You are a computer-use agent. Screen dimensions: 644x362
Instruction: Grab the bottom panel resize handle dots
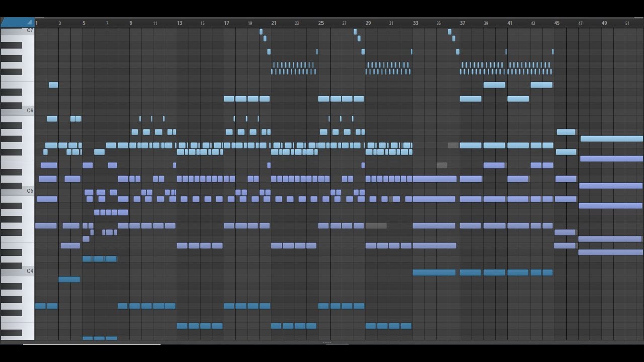(327, 342)
